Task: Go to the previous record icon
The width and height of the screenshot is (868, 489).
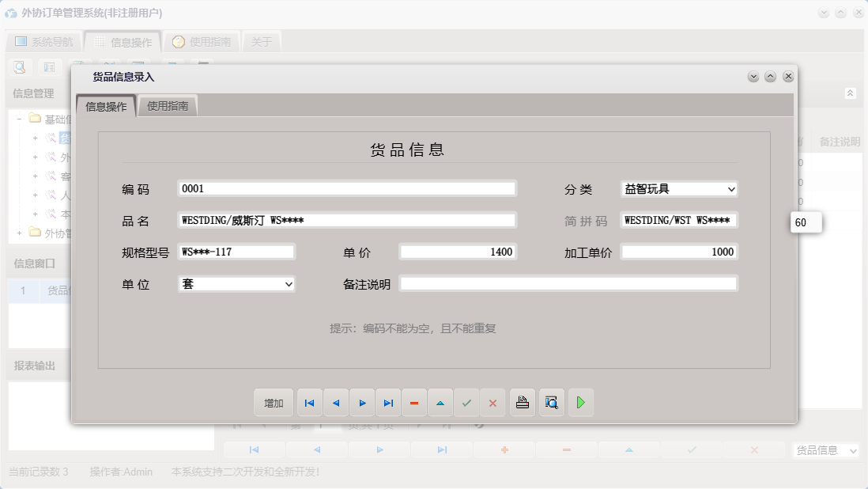Action: pos(336,403)
